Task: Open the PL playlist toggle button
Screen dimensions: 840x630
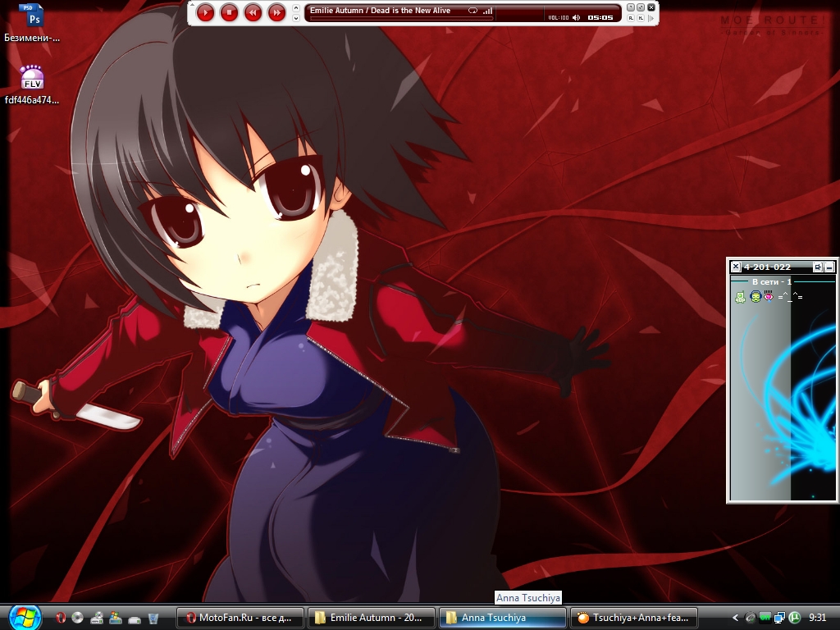Action: pos(631,18)
